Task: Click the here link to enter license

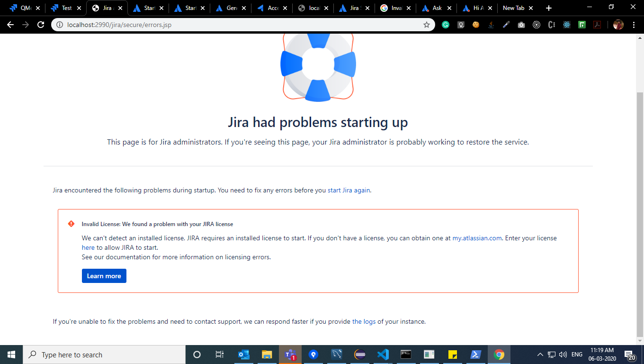Action: pyautogui.click(x=88, y=247)
